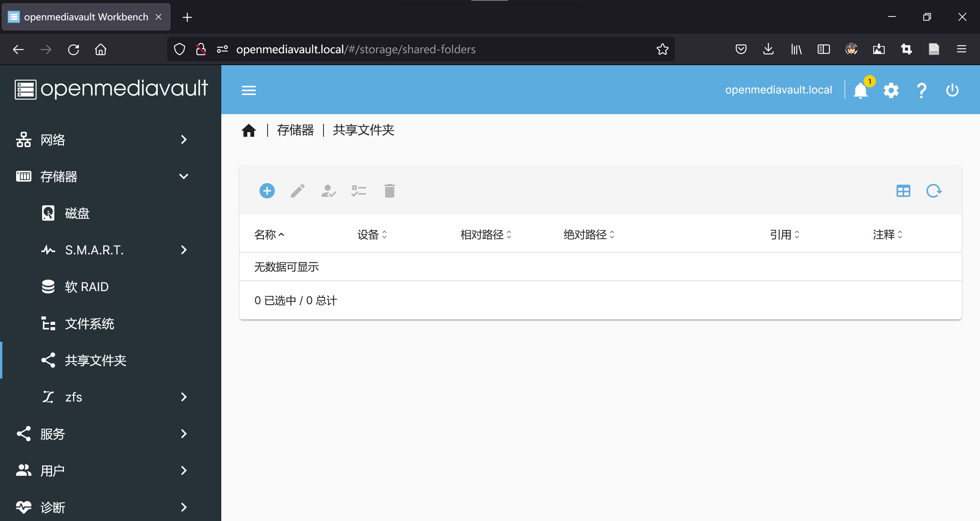Toggle the sidebar with hamburger menu
The height and width of the screenshot is (521, 980).
point(249,90)
